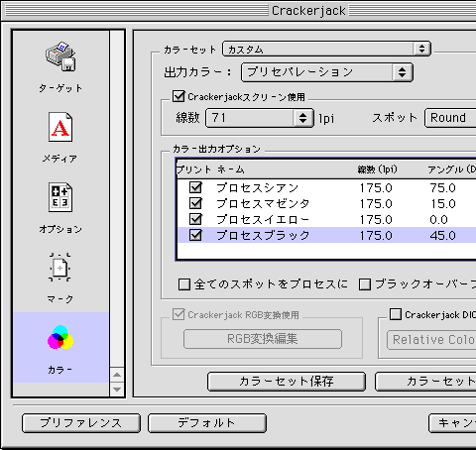
Task: Select the プロセスマゼンタ row name
Action: (263, 203)
